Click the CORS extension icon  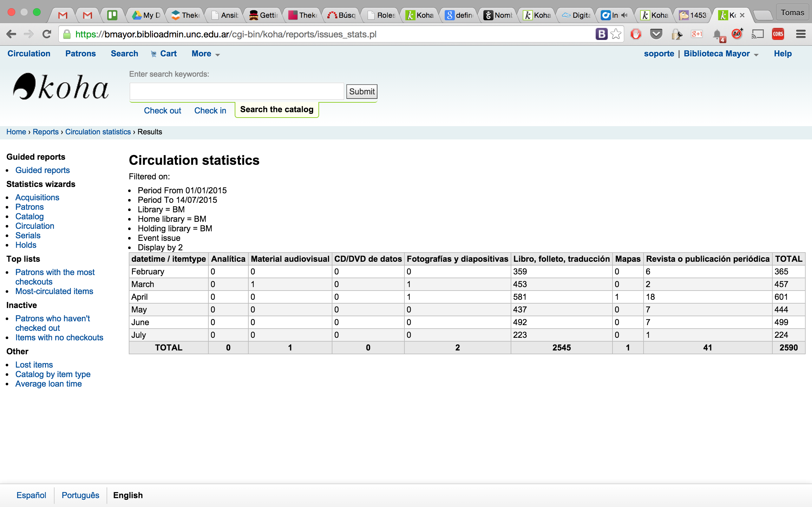(778, 34)
